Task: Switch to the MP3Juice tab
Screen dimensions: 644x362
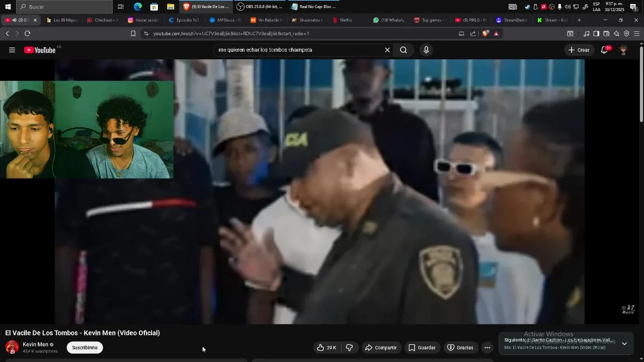Action: click(x=225, y=20)
